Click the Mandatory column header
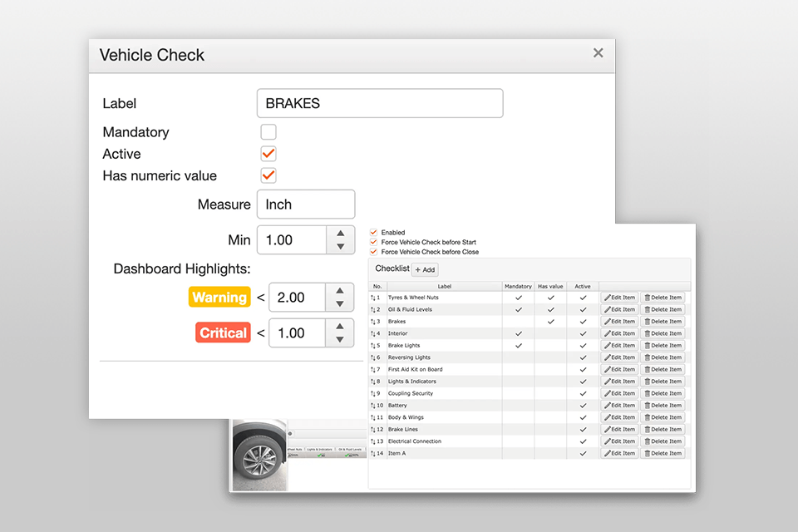The image size is (798, 532). (x=518, y=286)
